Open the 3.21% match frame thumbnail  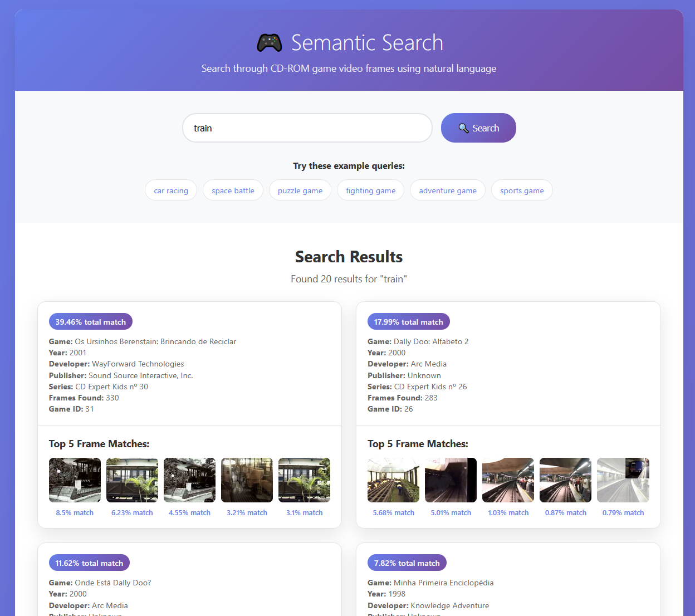[247, 480]
